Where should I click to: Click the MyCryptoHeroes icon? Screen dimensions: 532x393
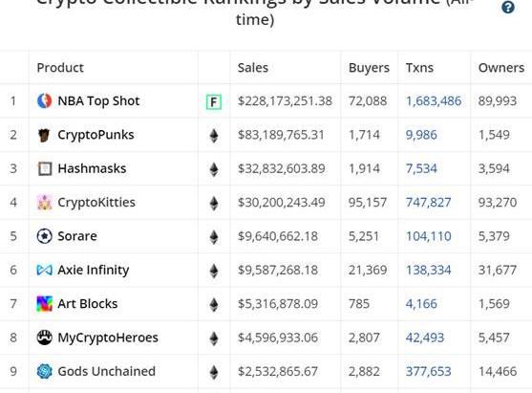[x=45, y=338]
